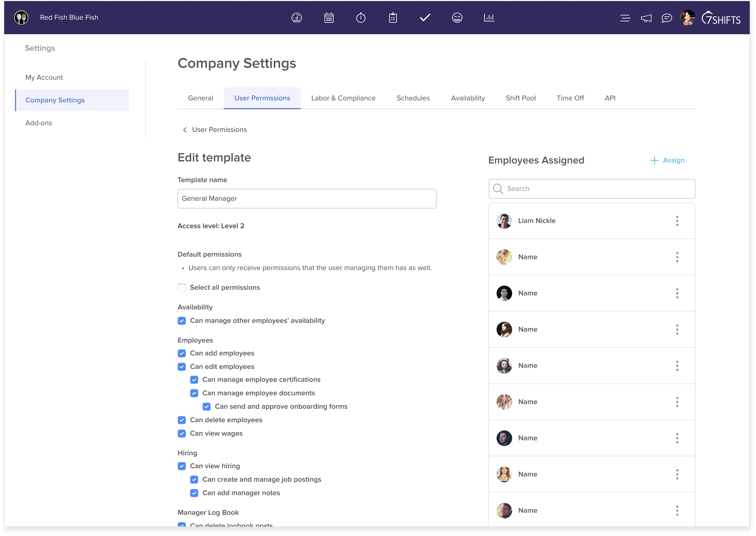Switch to the Shift Pool tab
The height and width of the screenshot is (536, 756).
coord(520,98)
